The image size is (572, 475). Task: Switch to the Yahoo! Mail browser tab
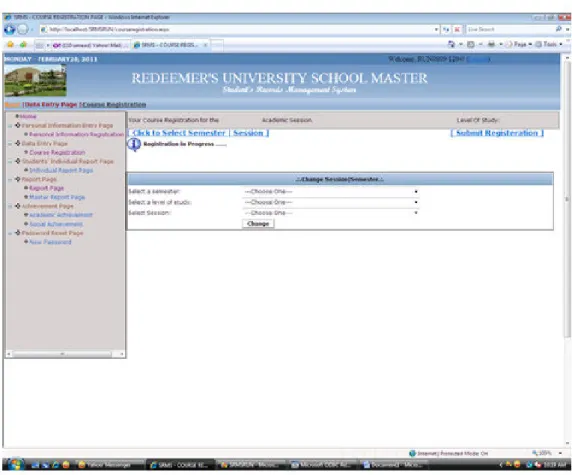[x=90, y=45]
